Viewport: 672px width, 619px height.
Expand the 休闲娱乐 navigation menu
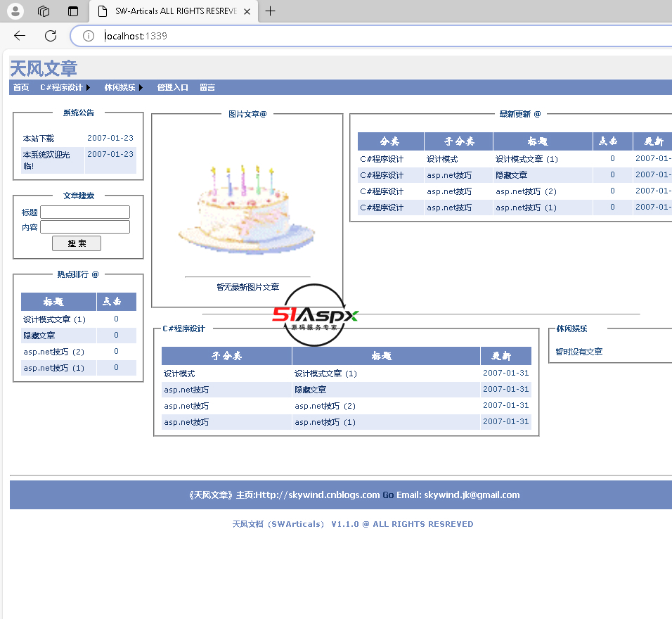coord(123,88)
